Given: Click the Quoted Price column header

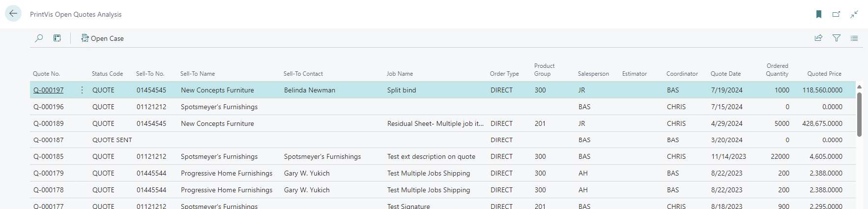Looking at the screenshot, I should 824,74.
